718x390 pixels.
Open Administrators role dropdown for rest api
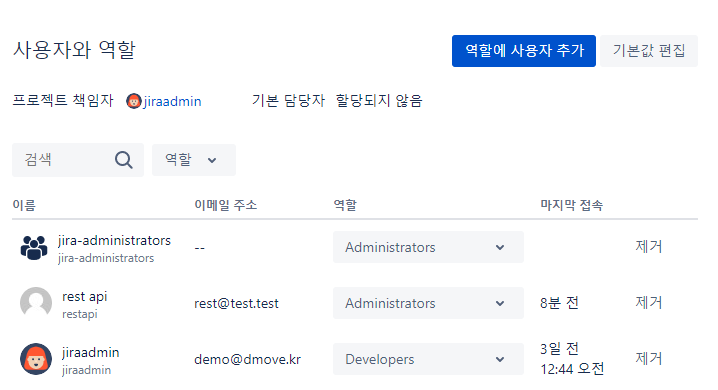click(x=428, y=303)
